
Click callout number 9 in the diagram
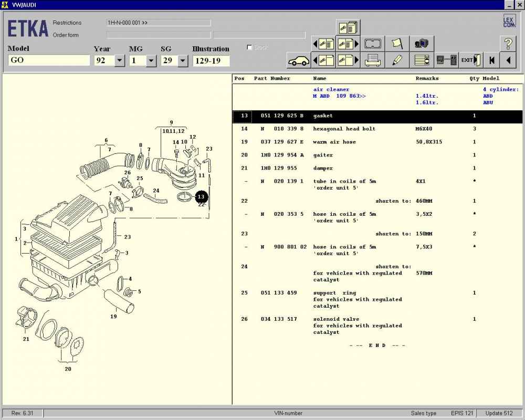click(172, 122)
